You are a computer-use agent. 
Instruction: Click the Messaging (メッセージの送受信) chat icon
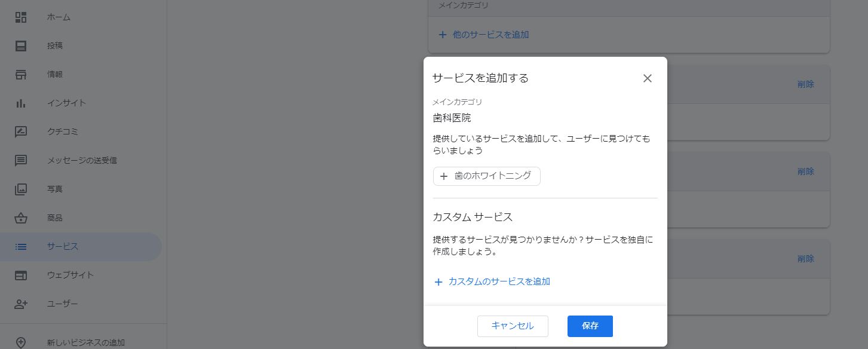[21, 160]
